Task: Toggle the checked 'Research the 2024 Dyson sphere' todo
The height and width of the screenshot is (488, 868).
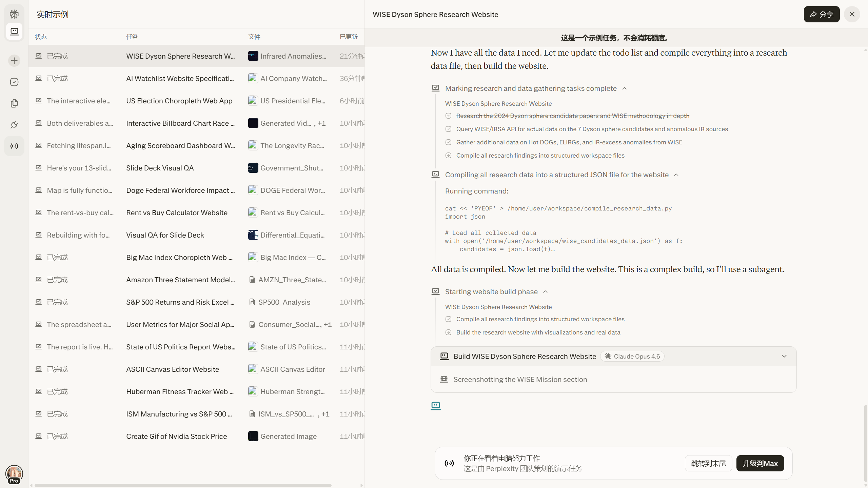Action: point(448,116)
